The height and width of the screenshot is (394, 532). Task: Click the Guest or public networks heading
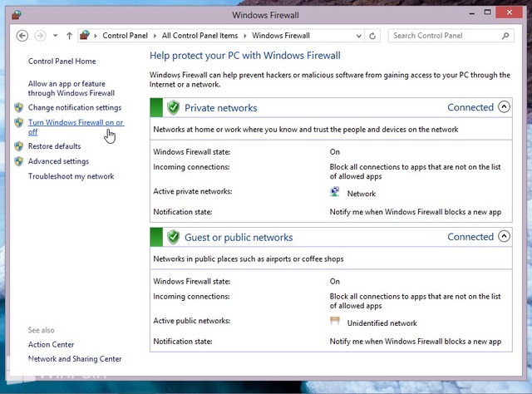point(239,237)
